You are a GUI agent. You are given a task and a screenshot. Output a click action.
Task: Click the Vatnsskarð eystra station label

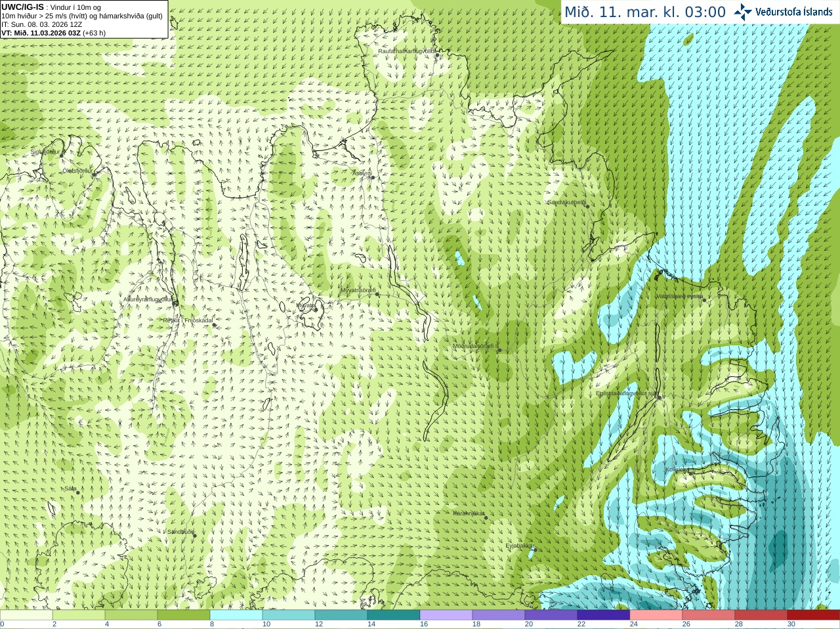point(680,296)
